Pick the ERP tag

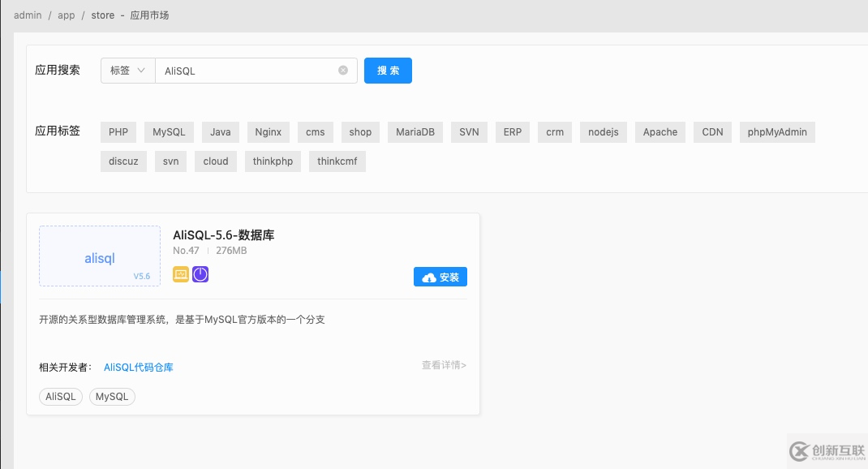(513, 132)
